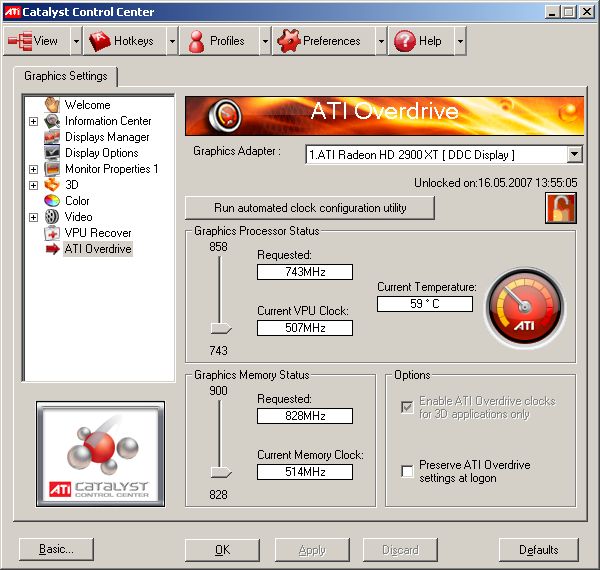Click the Help question mark icon
600x570 pixels.
point(404,41)
